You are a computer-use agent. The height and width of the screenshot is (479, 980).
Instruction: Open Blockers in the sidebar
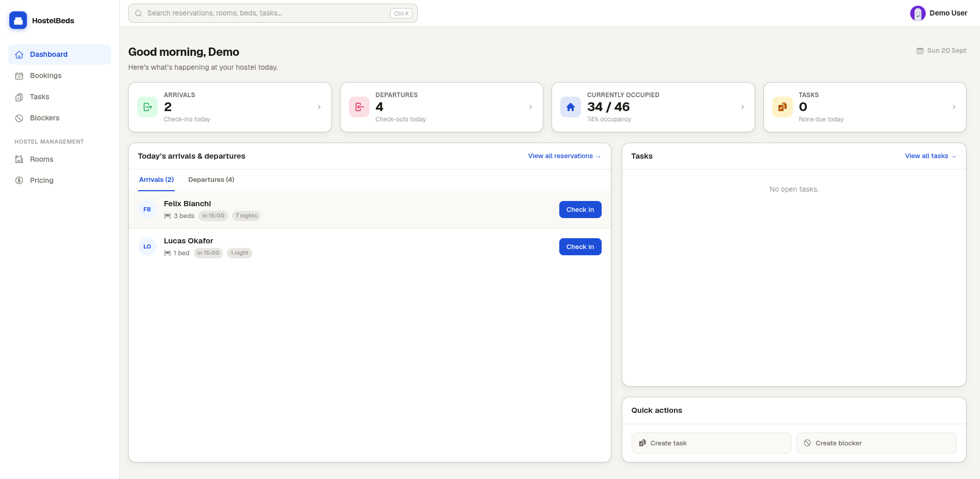click(59, 118)
